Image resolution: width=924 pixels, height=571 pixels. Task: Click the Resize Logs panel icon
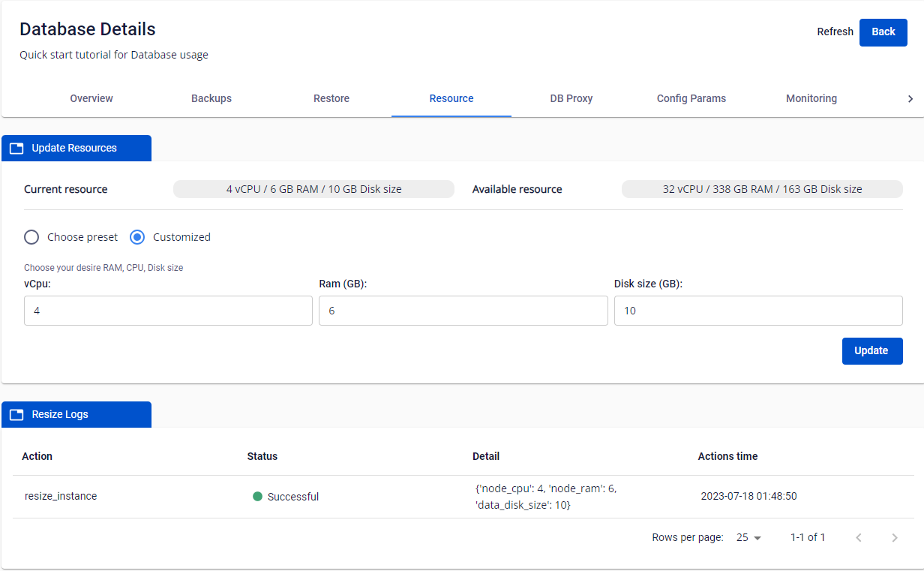(16, 415)
